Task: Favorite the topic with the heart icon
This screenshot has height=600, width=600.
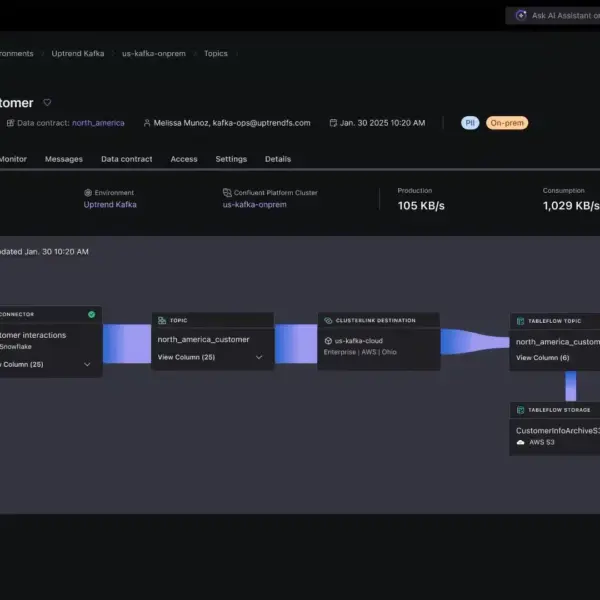Action: pos(47,103)
